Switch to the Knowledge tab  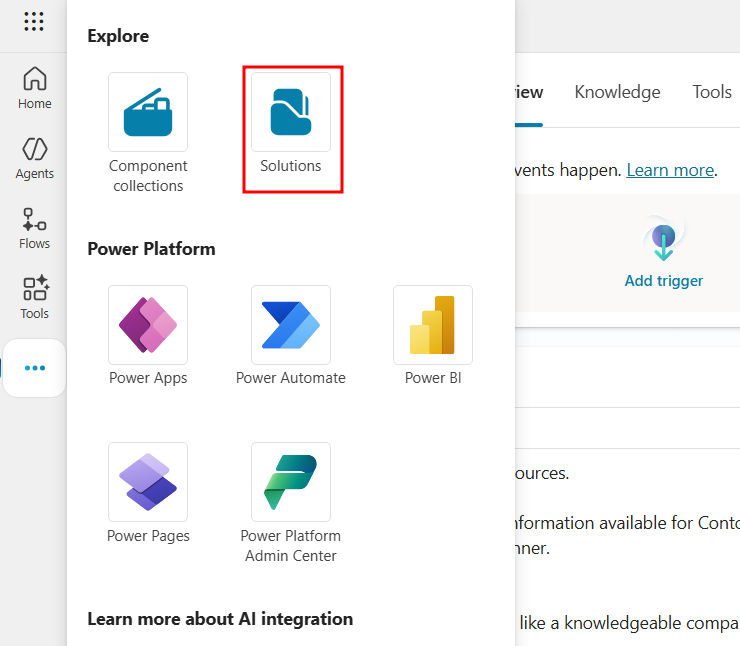[x=617, y=92]
